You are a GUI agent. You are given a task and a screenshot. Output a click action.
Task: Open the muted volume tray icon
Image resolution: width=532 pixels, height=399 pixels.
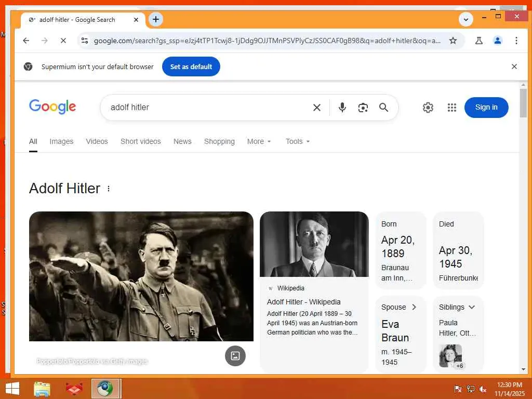483,389
